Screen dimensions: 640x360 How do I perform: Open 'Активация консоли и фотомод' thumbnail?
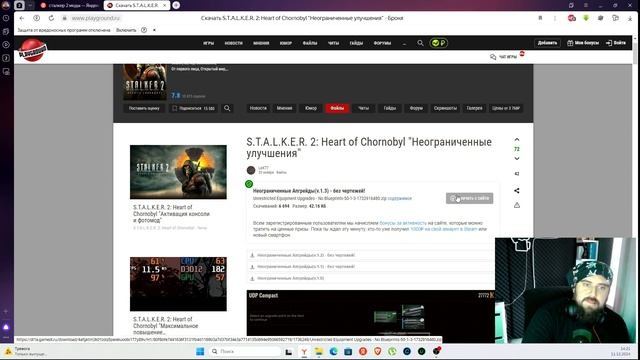point(178,172)
